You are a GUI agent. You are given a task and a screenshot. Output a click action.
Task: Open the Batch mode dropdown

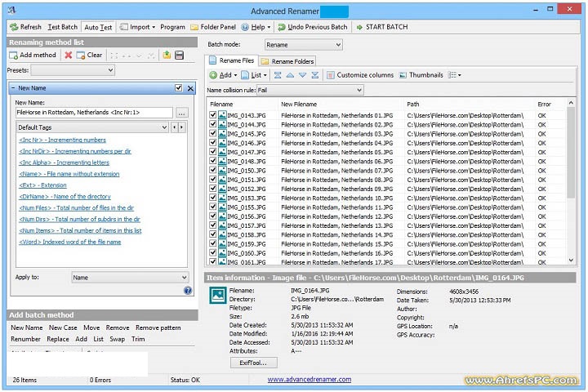[303, 45]
